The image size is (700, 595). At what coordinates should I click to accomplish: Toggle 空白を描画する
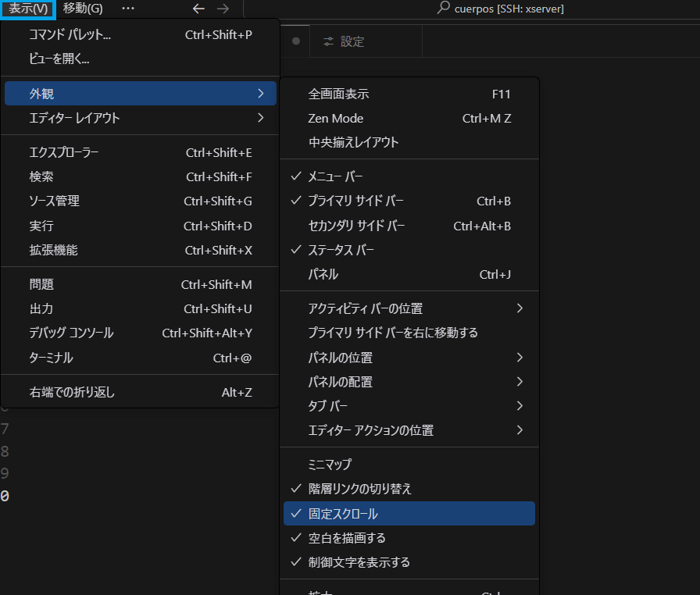click(x=409, y=538)
